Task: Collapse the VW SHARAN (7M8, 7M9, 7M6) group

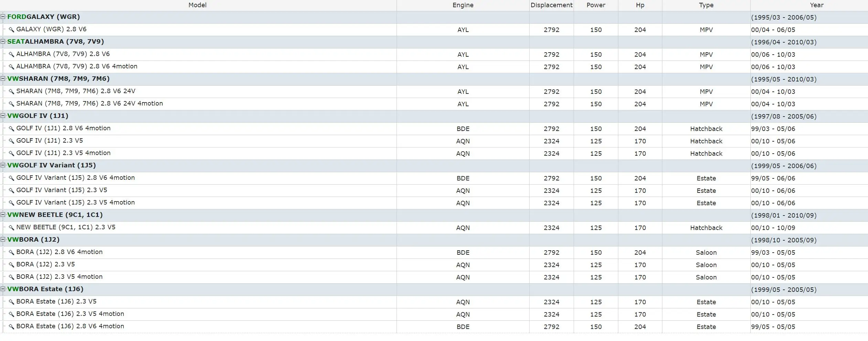Action: (3, 78)
